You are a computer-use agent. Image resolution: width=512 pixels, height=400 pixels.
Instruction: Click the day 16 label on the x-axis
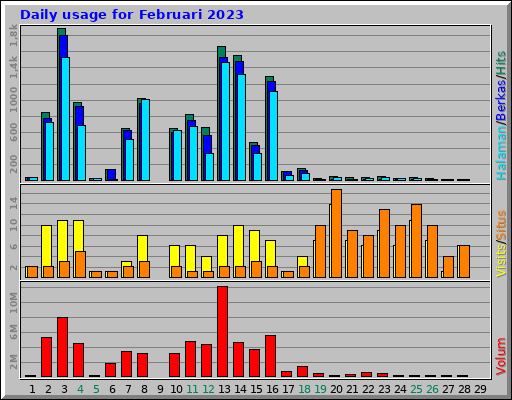pyautogui.click(x=272, y=389)
